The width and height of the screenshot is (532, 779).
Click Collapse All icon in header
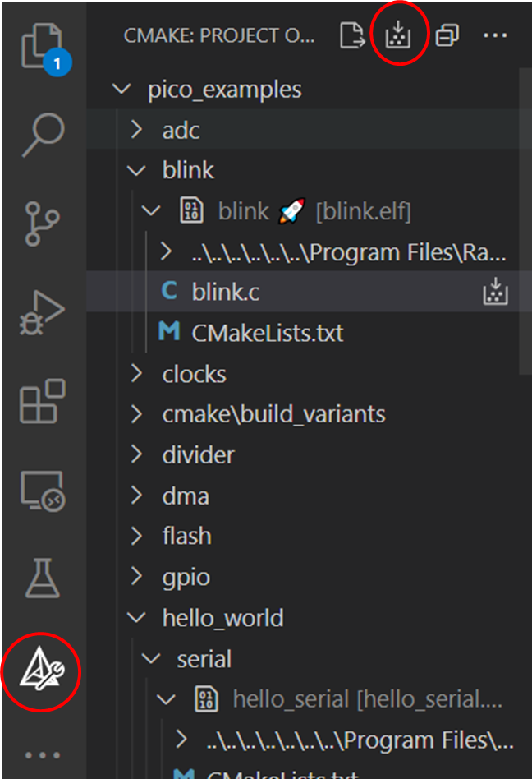click(447, 35)
